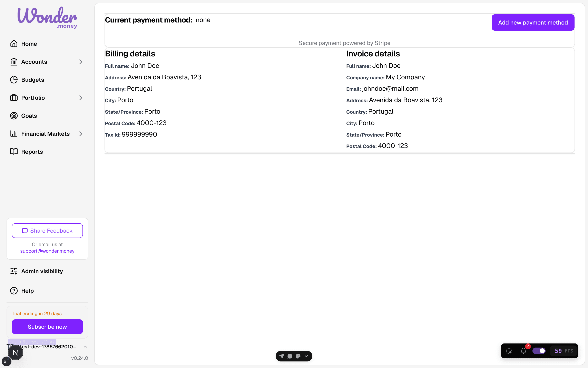This screenshot has height=368, width=588.
Task: Click billing State/Province Porto value
Action: (152, 111)
